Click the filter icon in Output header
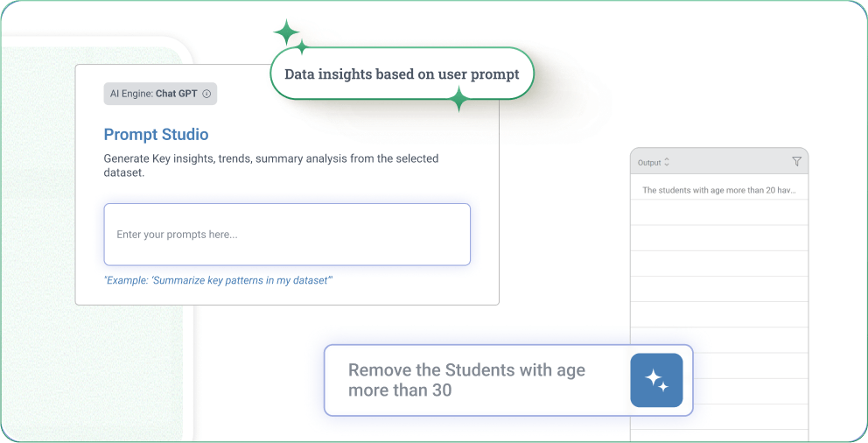 pyautogui.click(x=796, y=161)
